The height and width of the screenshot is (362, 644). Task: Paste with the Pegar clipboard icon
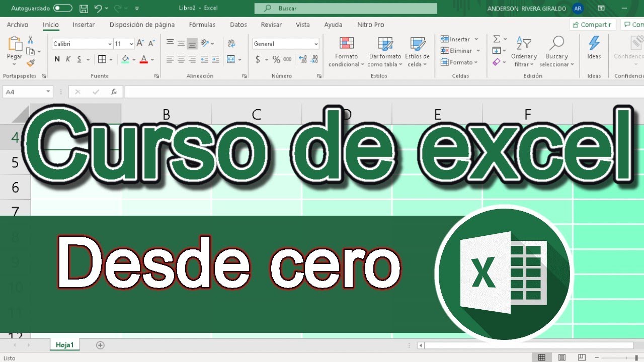15,44
